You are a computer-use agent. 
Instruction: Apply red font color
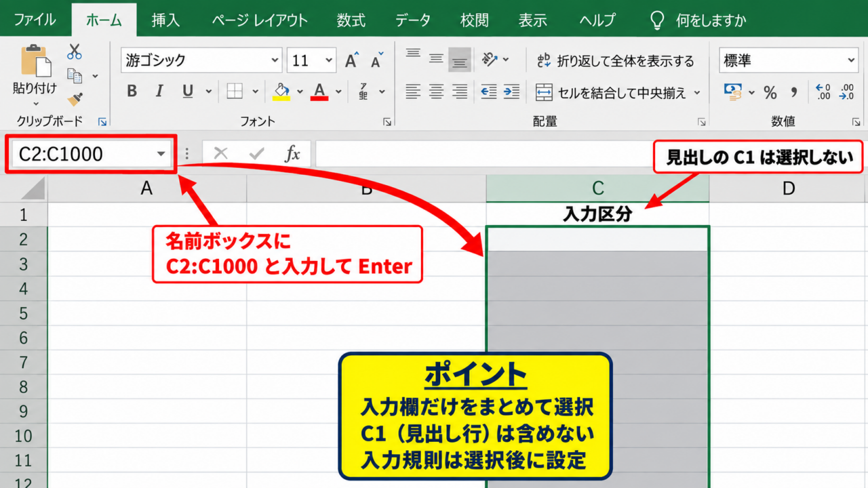click(319, 91)
